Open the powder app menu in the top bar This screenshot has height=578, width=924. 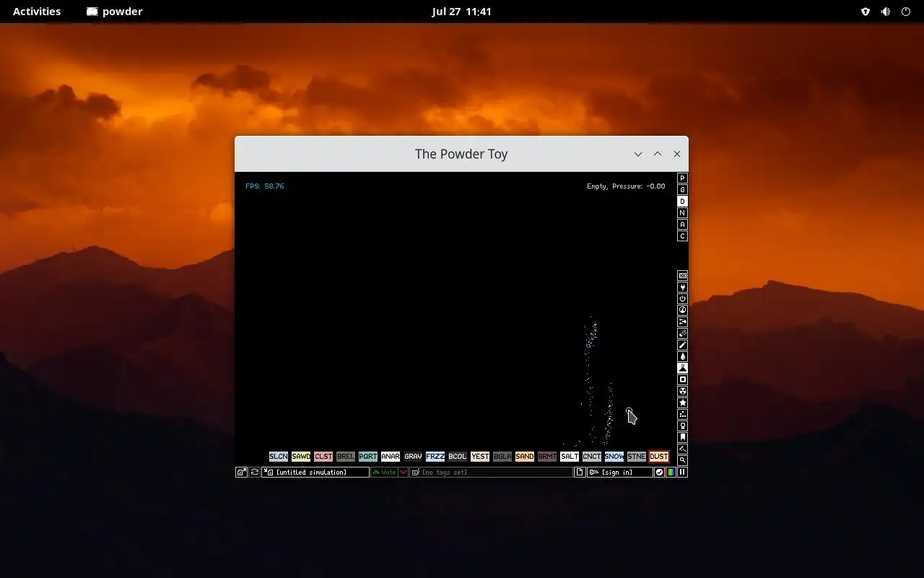tap(114, 12)
